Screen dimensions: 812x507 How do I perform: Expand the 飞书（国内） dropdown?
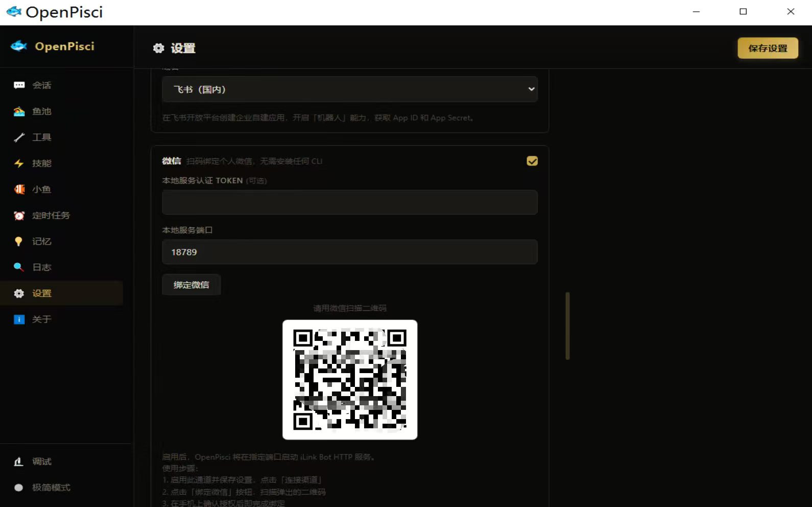click(x=350, y=89)
